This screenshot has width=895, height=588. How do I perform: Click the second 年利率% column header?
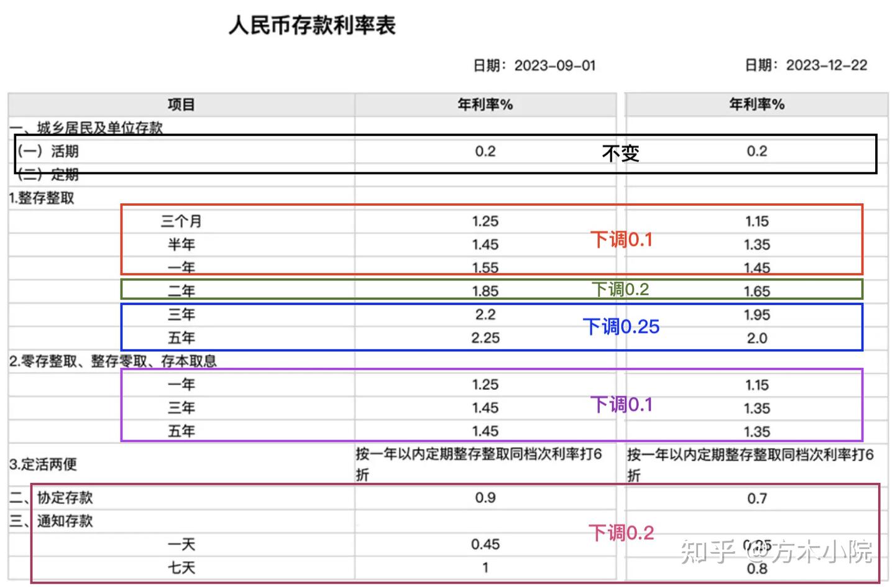[756, 104]
